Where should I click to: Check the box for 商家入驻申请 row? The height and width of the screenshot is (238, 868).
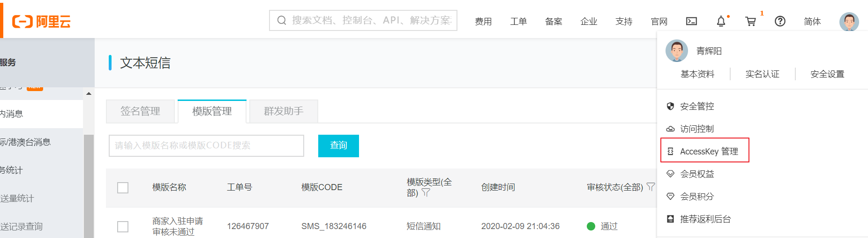(123, 227)
